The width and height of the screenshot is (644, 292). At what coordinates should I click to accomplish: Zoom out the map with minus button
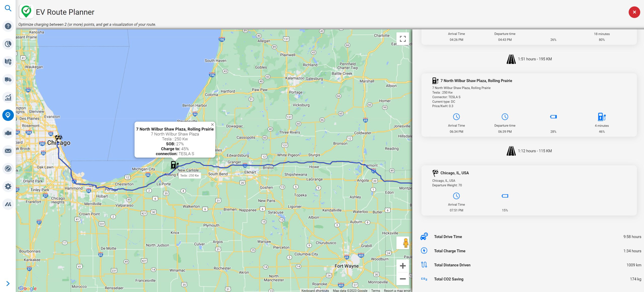point(403,279)
